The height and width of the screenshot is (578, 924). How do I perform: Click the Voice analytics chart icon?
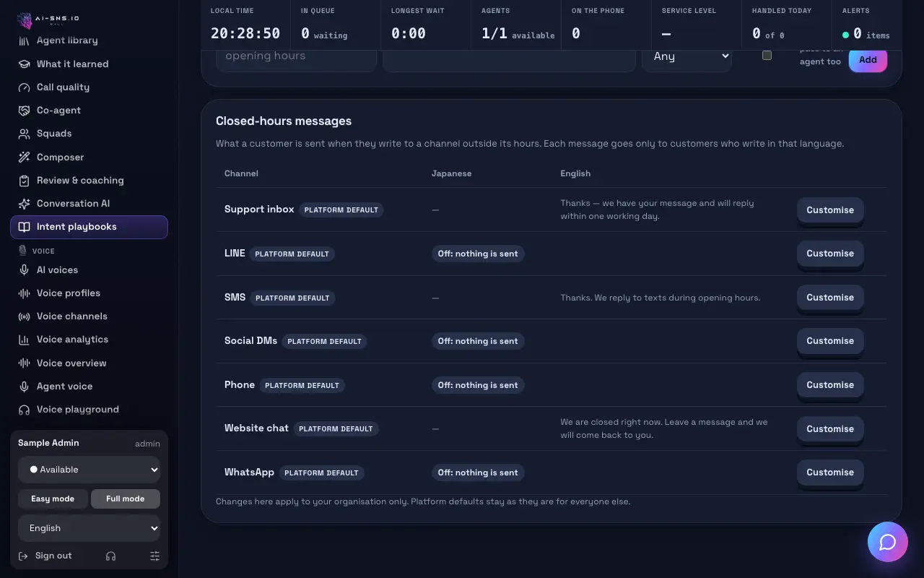[24, 339]
